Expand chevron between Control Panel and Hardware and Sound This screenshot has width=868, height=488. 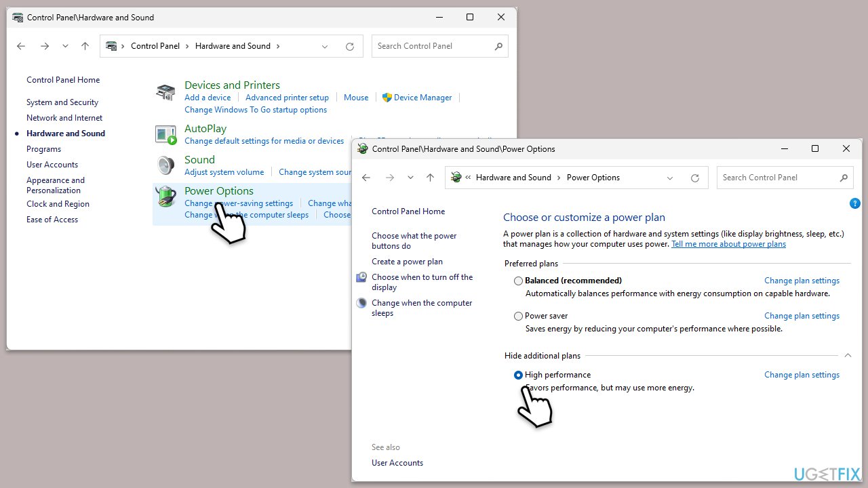point(187,46)
